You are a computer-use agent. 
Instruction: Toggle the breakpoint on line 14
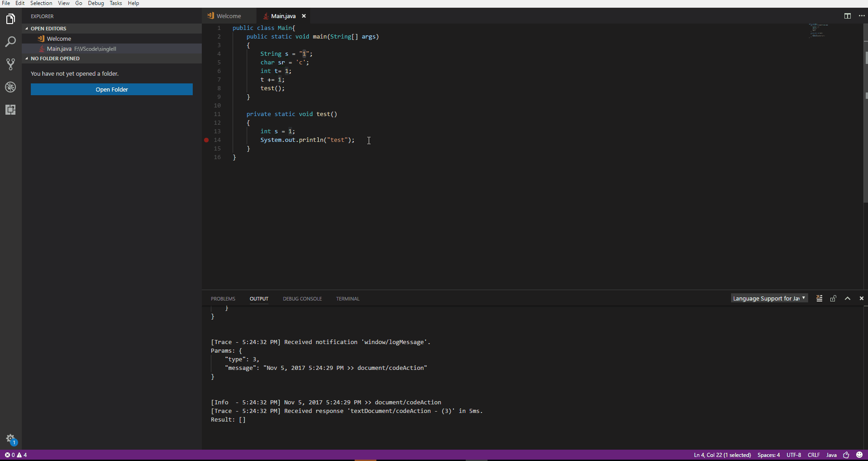(206, 141)
